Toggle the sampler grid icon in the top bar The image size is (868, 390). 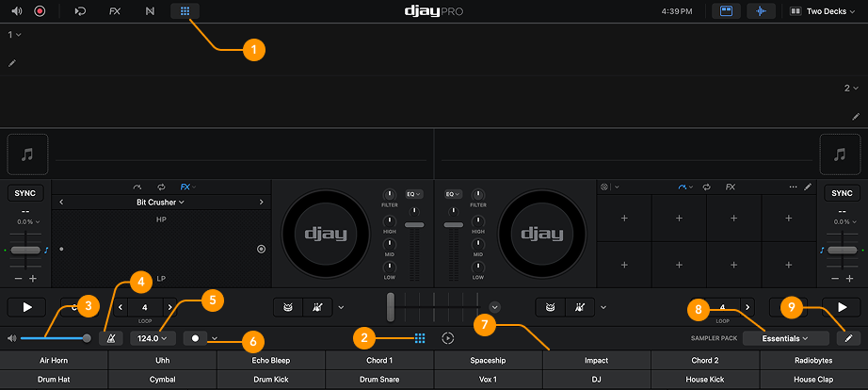point(185,11)
